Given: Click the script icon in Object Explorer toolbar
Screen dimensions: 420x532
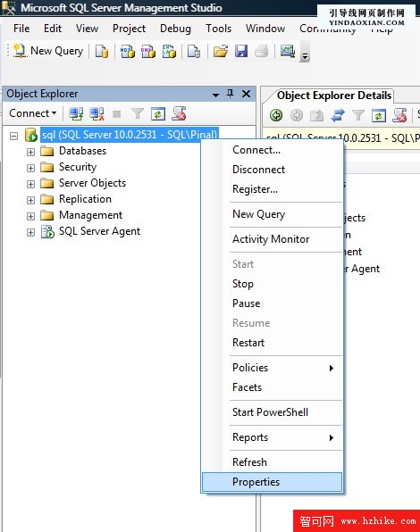Looking at the screenshot, I should 179,114.
